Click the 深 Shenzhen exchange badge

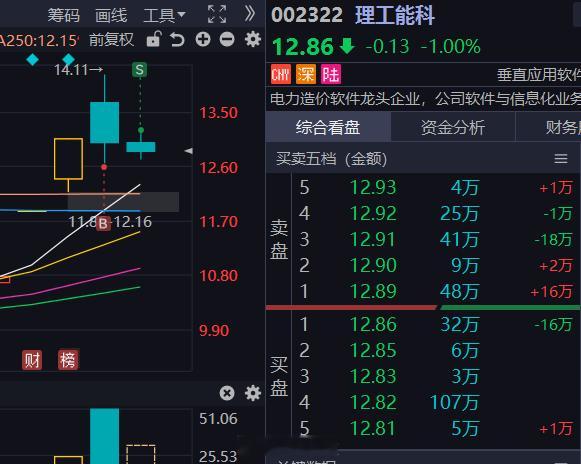click(306, 74)
